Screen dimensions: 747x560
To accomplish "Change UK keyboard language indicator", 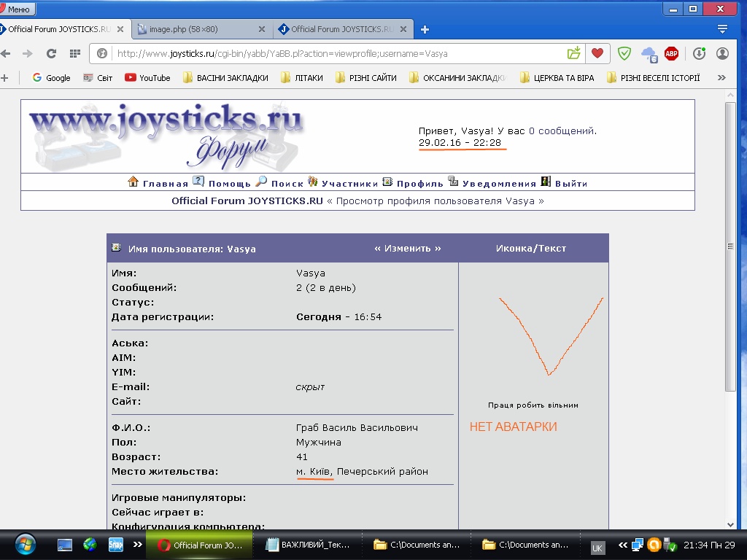I will [x=597, y=548].
